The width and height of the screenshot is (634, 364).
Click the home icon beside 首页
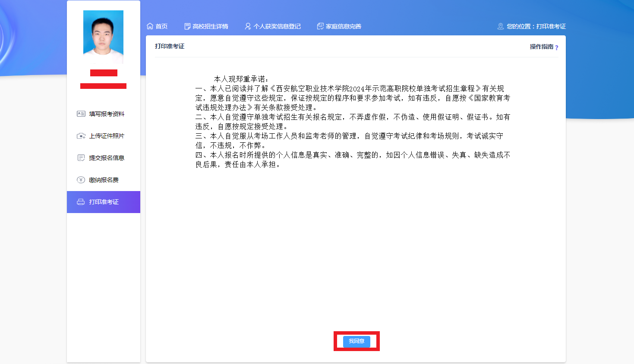coord(150,26)
